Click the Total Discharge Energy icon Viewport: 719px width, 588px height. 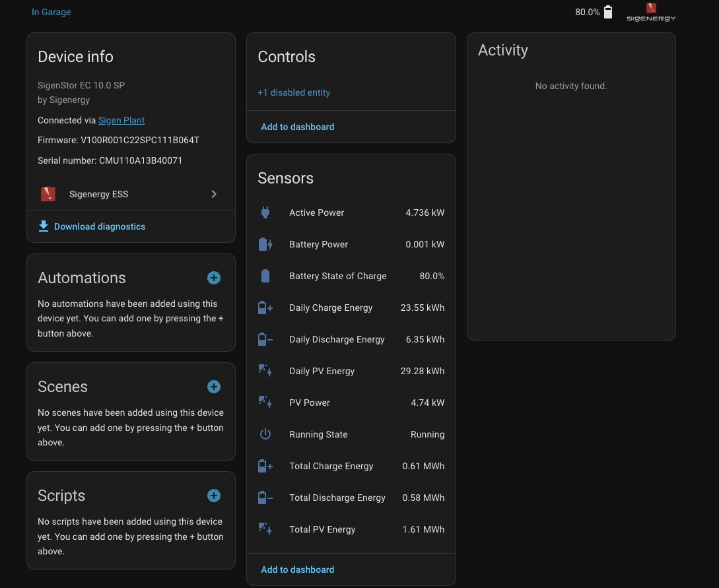click(265, 498)
